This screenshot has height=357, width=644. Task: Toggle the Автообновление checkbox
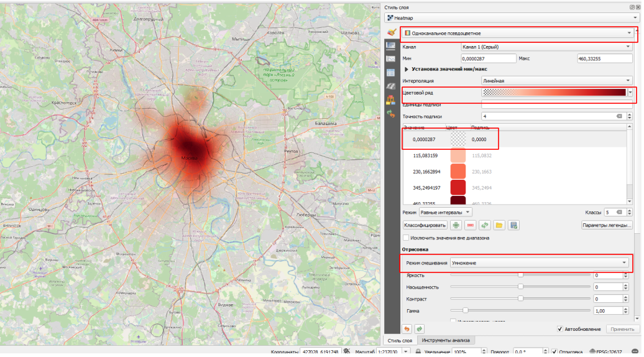point(560,329)
